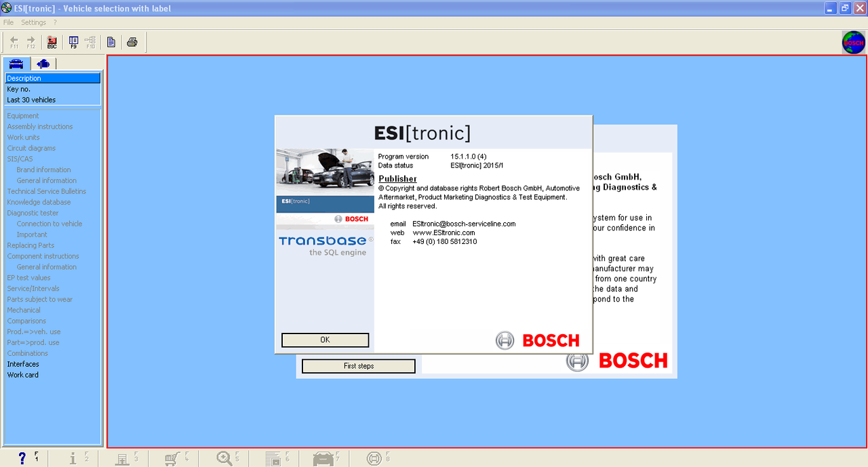This screenshot has width=868, height=467.
Task: Click the back arrow F11 toolbar icon
Action: pos(14,42)
